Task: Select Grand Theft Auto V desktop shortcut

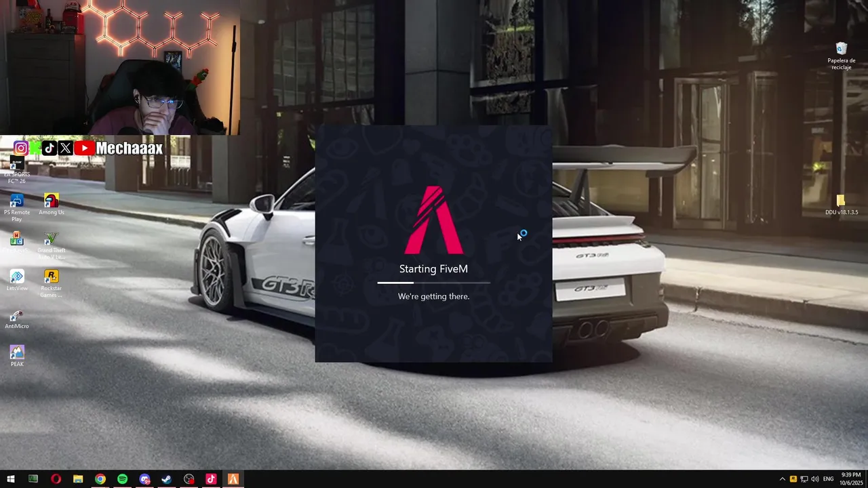Action: point(52,245)
